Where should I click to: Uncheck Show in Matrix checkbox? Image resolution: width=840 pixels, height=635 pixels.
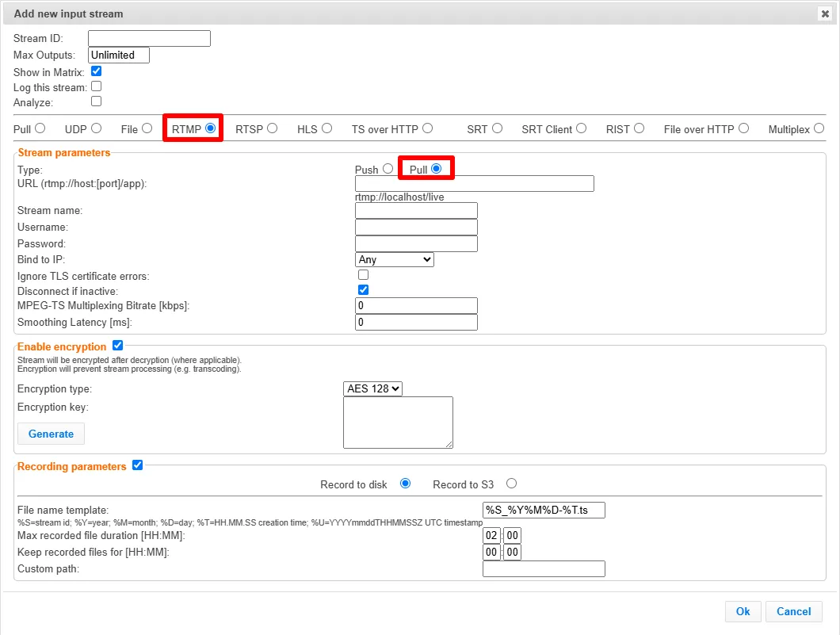point(97,71)
